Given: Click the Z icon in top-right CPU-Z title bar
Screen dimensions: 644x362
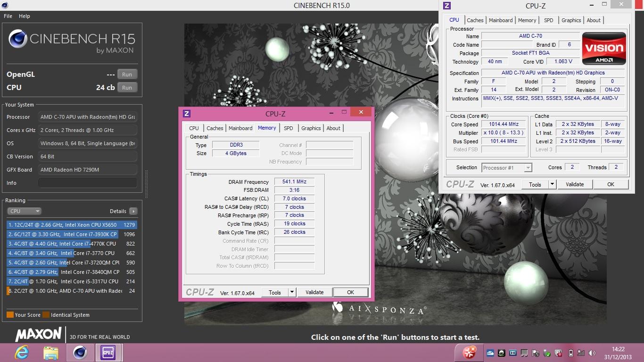Looking at the screenshot, I should pos(447,6).
